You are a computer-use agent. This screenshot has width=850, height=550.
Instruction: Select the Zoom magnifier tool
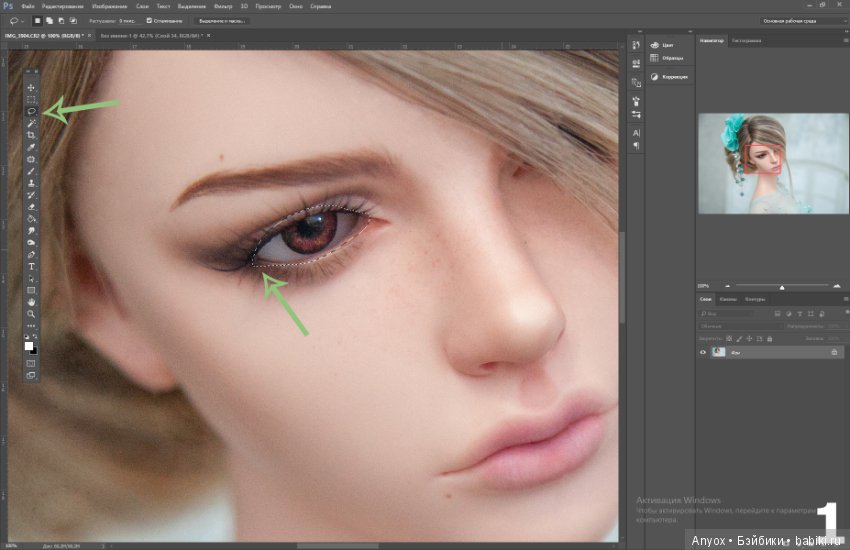tap(31, 314)
